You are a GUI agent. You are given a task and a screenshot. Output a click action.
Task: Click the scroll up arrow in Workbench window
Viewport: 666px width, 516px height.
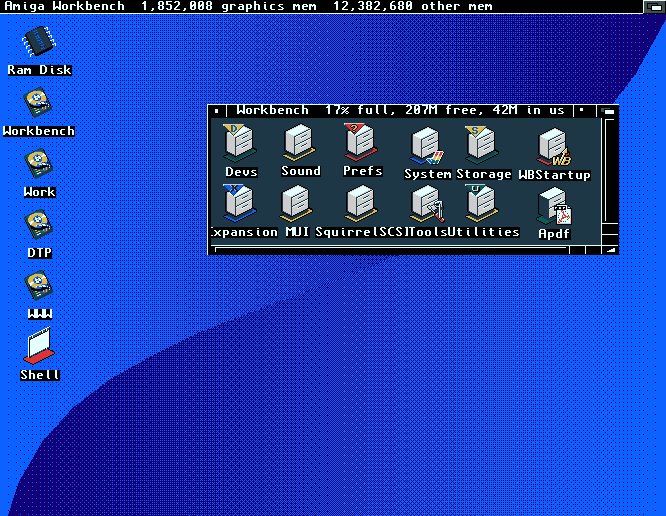click(x=610, y=229)
